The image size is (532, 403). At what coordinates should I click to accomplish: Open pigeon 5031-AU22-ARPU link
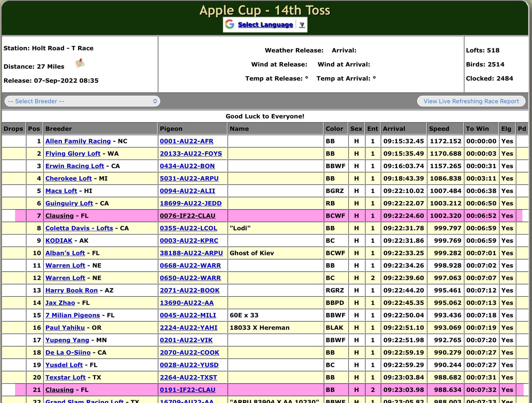(189, 179)
